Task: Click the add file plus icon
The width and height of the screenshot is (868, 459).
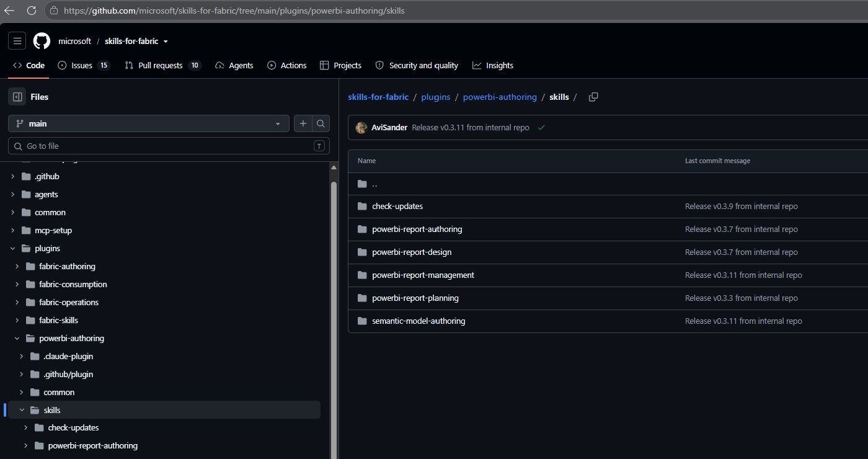Action: (x=303, y=123)
